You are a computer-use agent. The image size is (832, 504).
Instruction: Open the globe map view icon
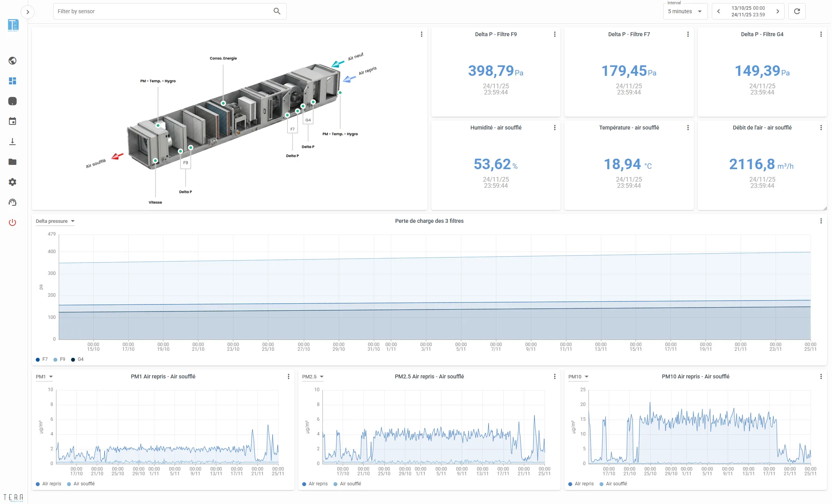[x=12, y=61]
